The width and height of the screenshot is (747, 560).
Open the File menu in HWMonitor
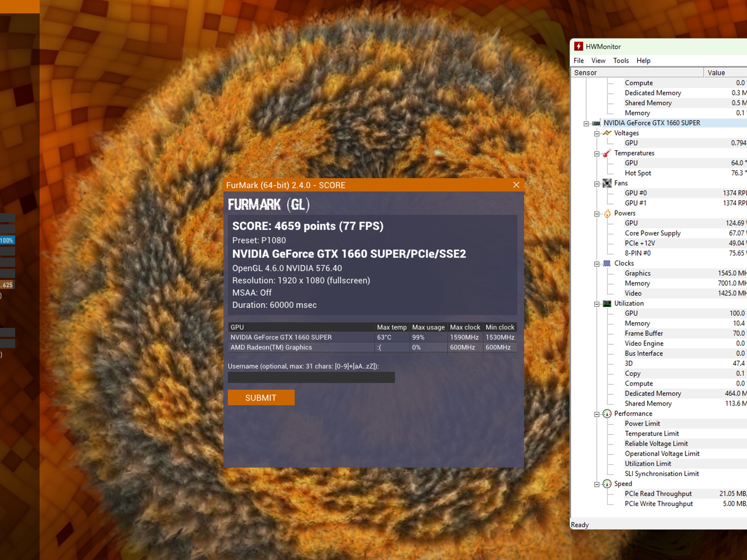[x=578, y=61]
